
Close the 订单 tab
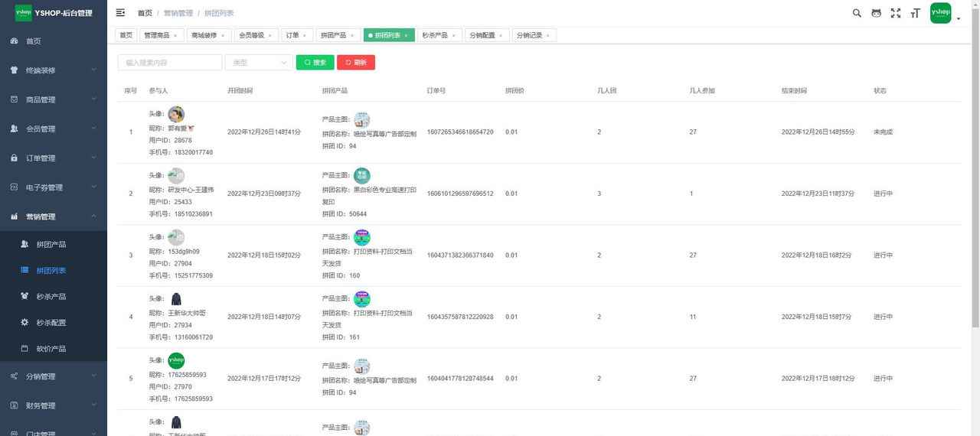(x=305, y=35)
